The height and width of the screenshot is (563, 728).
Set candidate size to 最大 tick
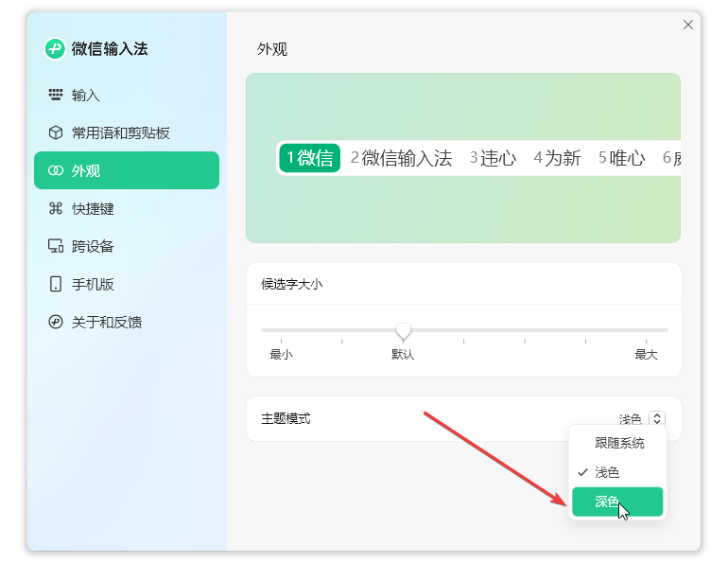[646, 341]
